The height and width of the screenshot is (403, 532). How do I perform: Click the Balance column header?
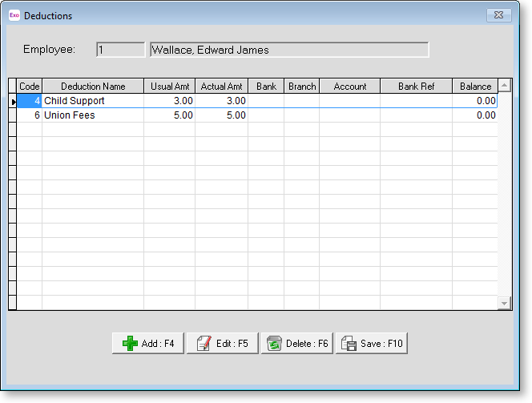coord(475,87)
